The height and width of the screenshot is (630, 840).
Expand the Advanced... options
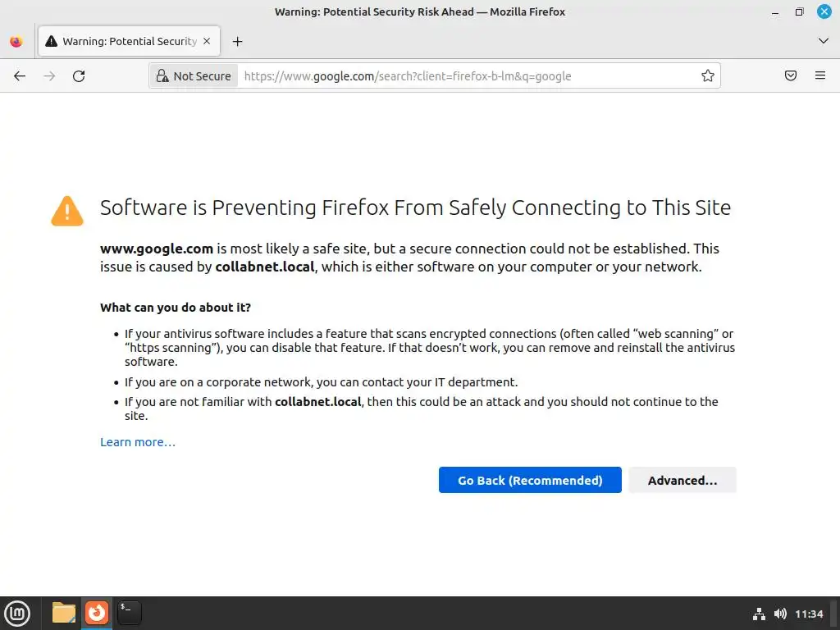pyautogui.click(x=682, y=481)
